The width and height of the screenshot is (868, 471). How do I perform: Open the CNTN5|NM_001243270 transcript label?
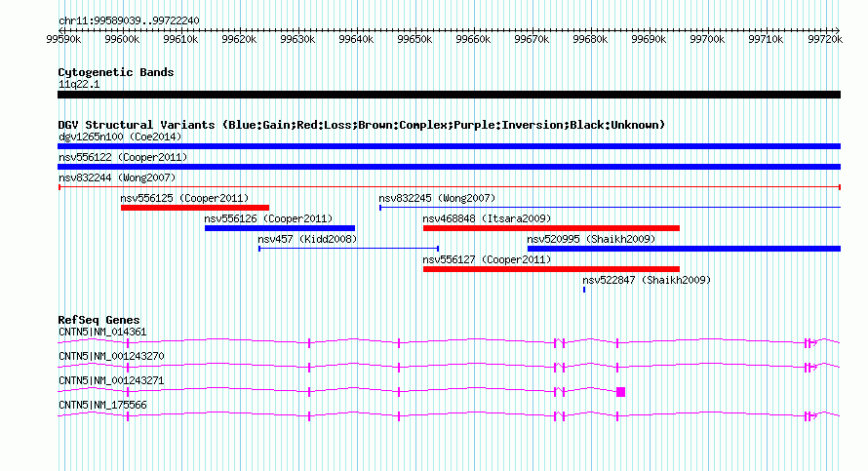[x=111, y=357]
